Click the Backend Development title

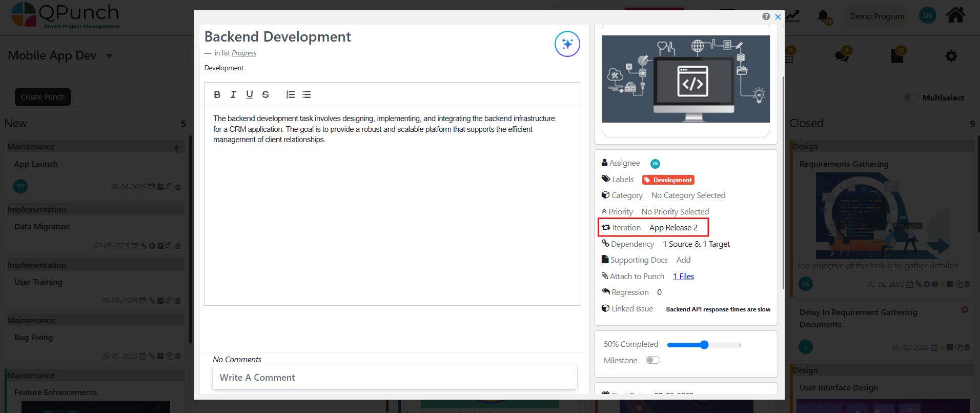pos(277,37)
